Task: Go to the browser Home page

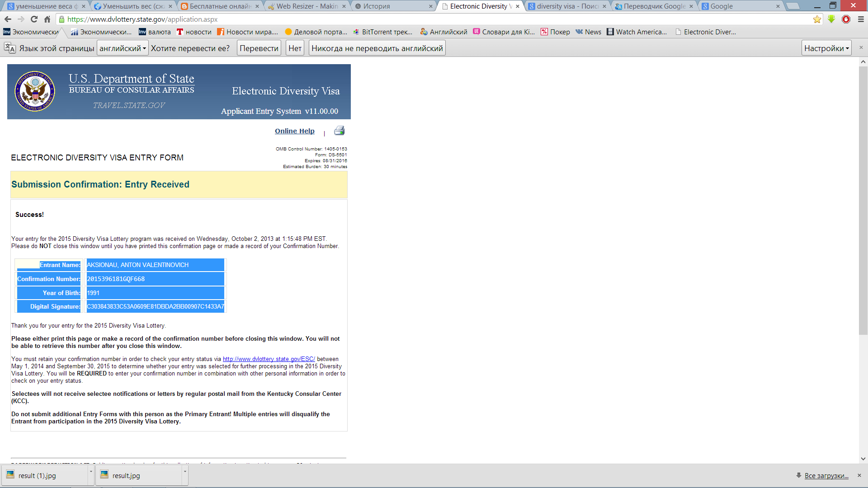Action: point(47,19)
